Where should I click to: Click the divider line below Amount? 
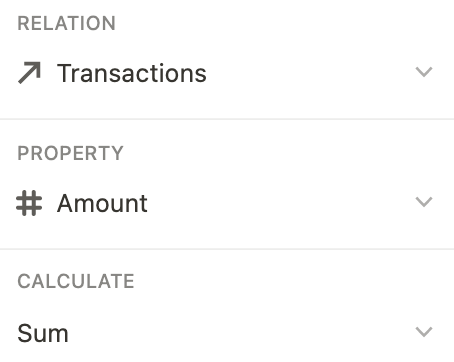pyautogui.click(x=227, y=249)
